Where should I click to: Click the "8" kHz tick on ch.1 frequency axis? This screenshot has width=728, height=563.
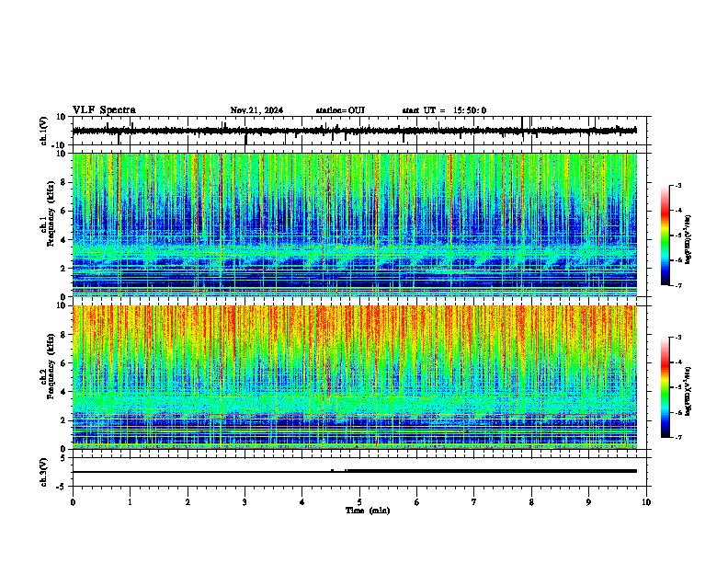tap(64, 182)
